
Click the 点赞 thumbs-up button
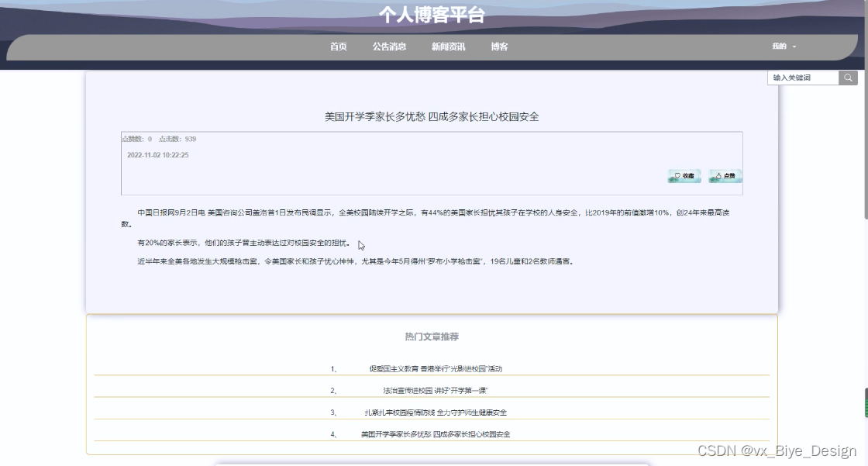(725, 176)
